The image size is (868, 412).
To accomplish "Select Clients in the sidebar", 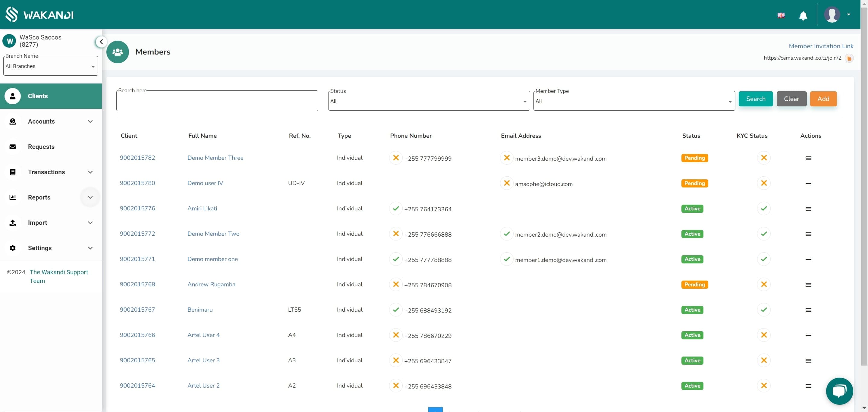I will [x=51, y=96].
